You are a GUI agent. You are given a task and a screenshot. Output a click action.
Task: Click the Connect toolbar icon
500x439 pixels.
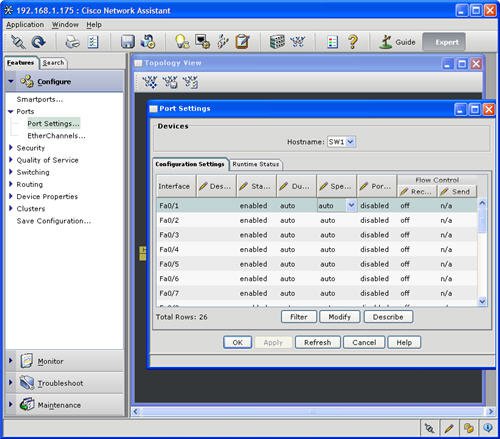pos(18,42)
